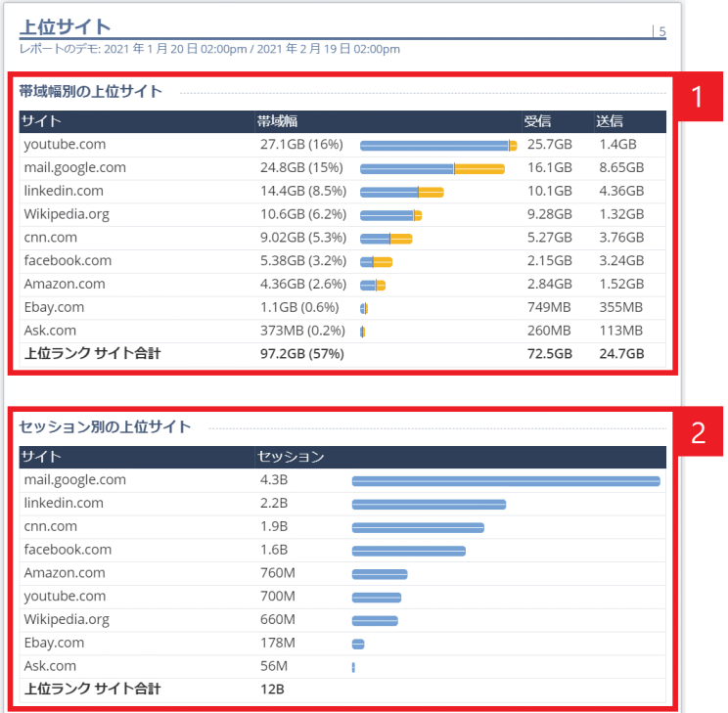The height and width of the screenshot is (713, 728).
Task: Click the セッション別の上位サイト section heading
Action: point(105,427)
